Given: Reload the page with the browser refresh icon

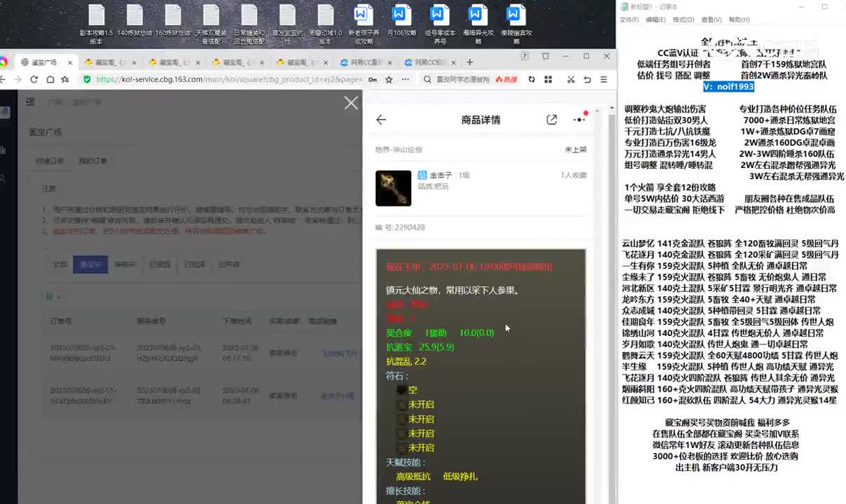Looking at the screenshot, I should coord(34,80).
